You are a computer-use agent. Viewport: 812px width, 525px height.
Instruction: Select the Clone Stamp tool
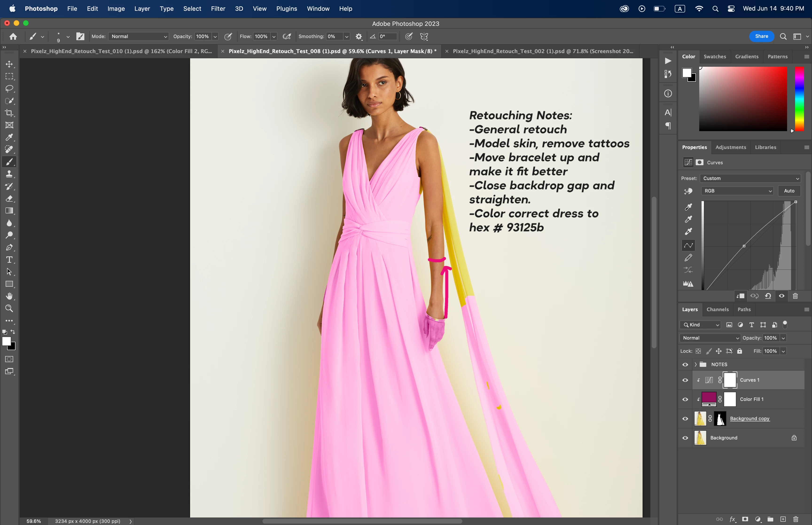[x=9, y=174]
